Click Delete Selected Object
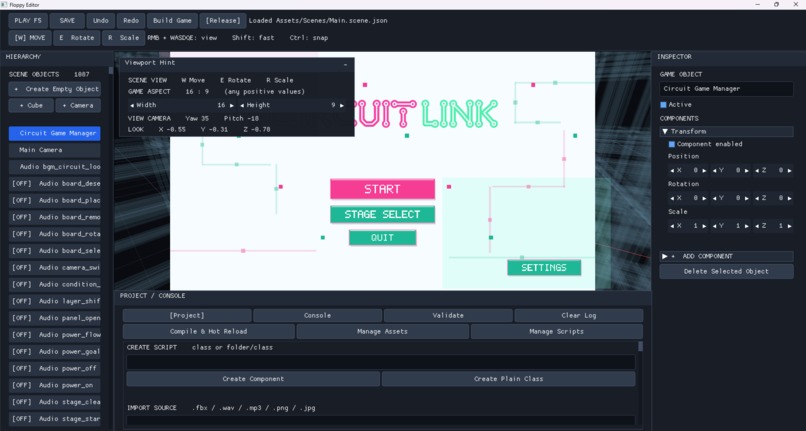The image size is (806, 431). [x=726, y=272]
